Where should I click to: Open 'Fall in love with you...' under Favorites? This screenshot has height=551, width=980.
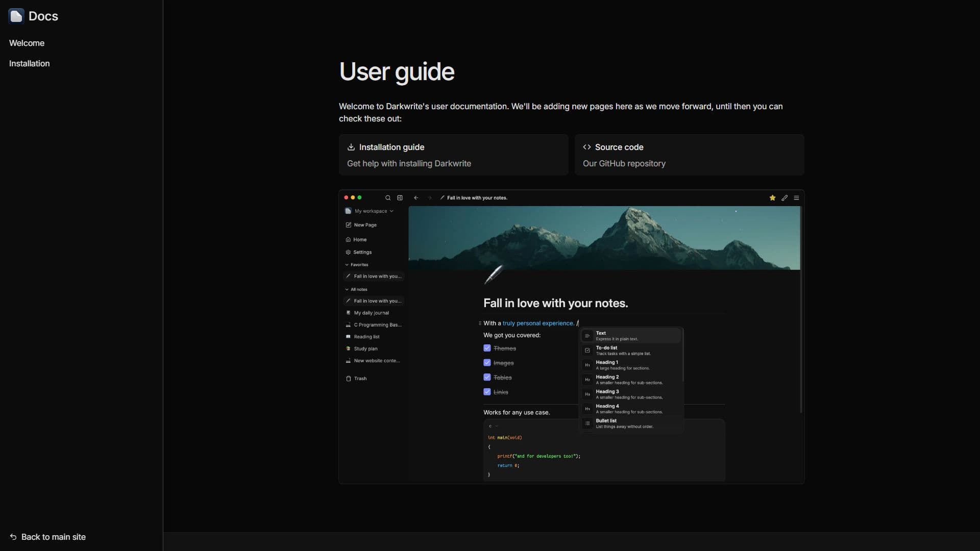(374, 277)
